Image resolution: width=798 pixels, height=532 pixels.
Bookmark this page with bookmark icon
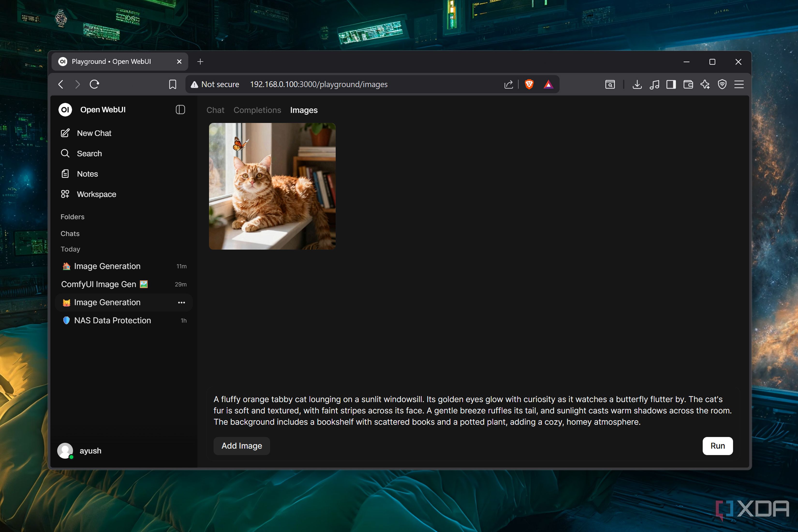[x=172, y=84]
